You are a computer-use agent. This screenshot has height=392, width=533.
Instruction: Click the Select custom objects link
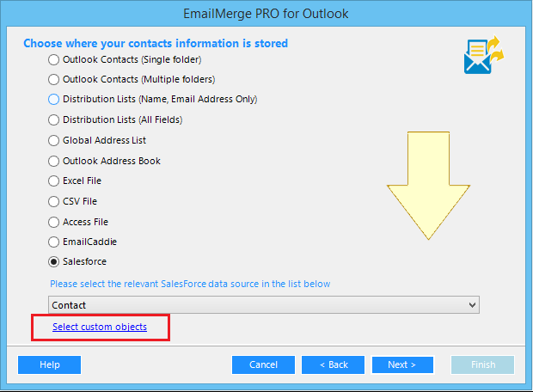[100, 328]
